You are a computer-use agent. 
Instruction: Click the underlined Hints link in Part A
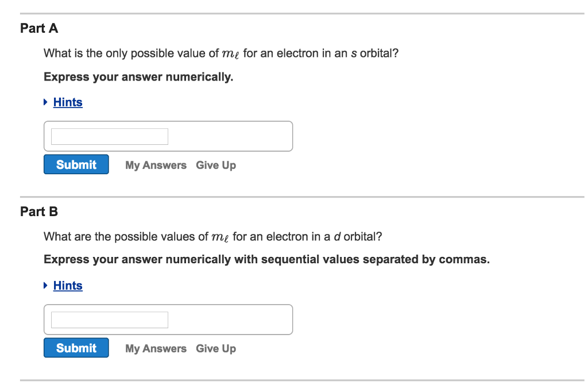(x=68, y=102)
